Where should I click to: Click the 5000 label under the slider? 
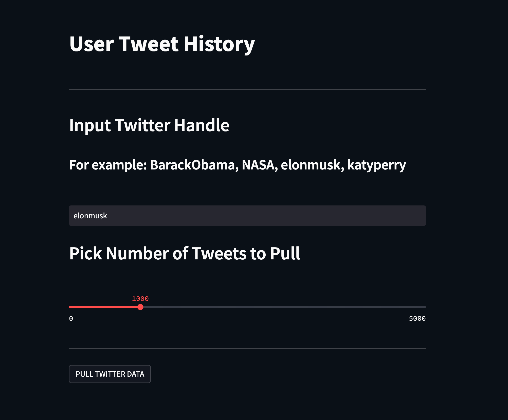point(417,319)
